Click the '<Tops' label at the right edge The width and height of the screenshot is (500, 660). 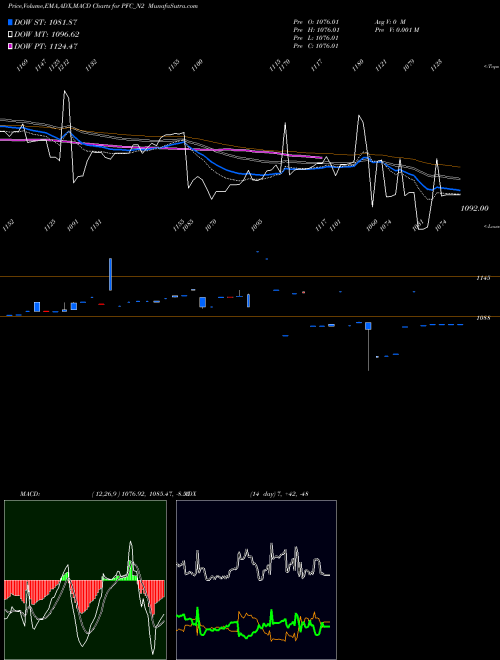pos(492,67)
